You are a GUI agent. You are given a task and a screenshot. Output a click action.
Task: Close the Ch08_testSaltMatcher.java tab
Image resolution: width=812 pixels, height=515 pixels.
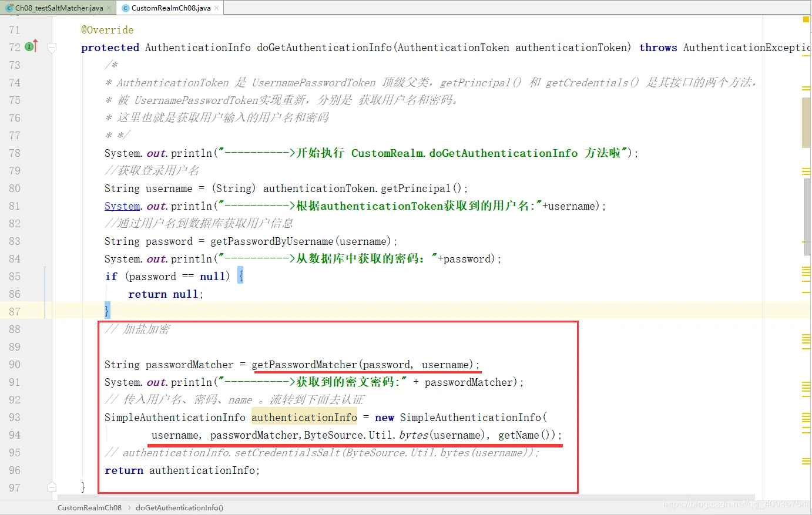pyautogui.click(x=109, y=8)
